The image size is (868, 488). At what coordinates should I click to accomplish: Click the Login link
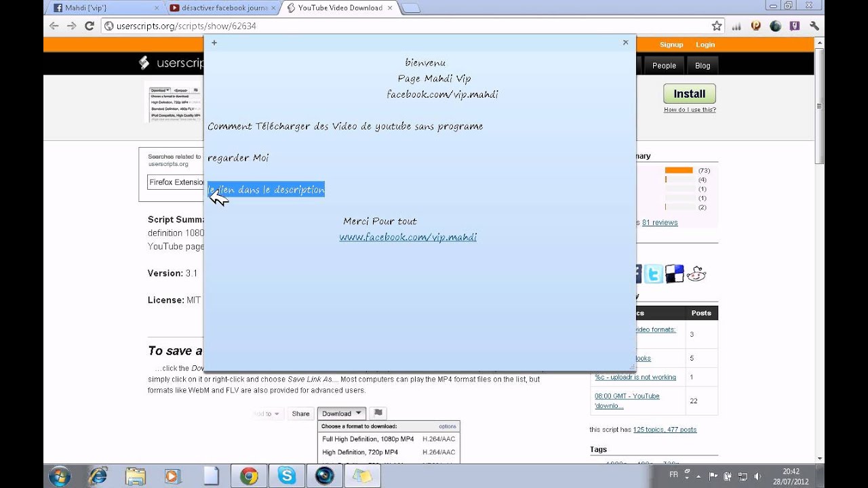tap(705, 45)
